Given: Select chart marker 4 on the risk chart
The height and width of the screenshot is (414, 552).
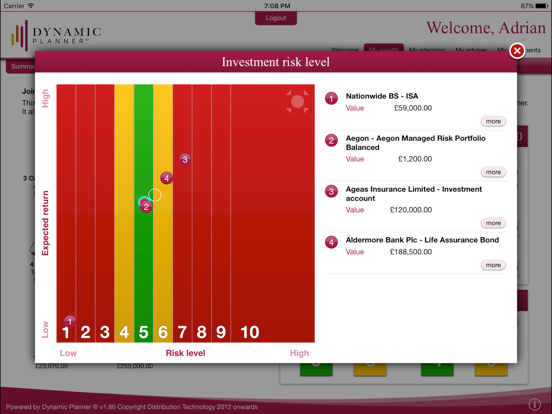Looking at the screenshot, I should [167, 178].
